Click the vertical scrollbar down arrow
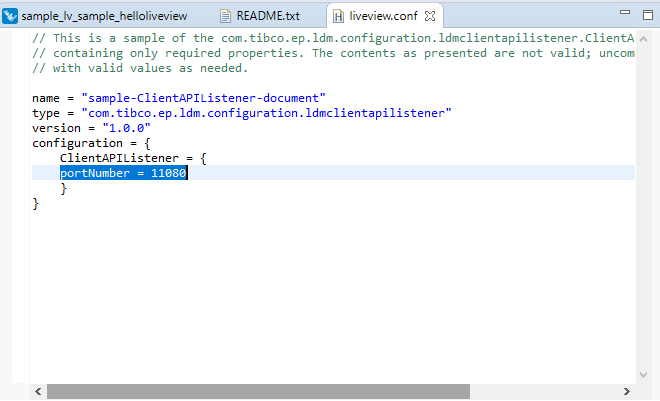 pos(643,374)
